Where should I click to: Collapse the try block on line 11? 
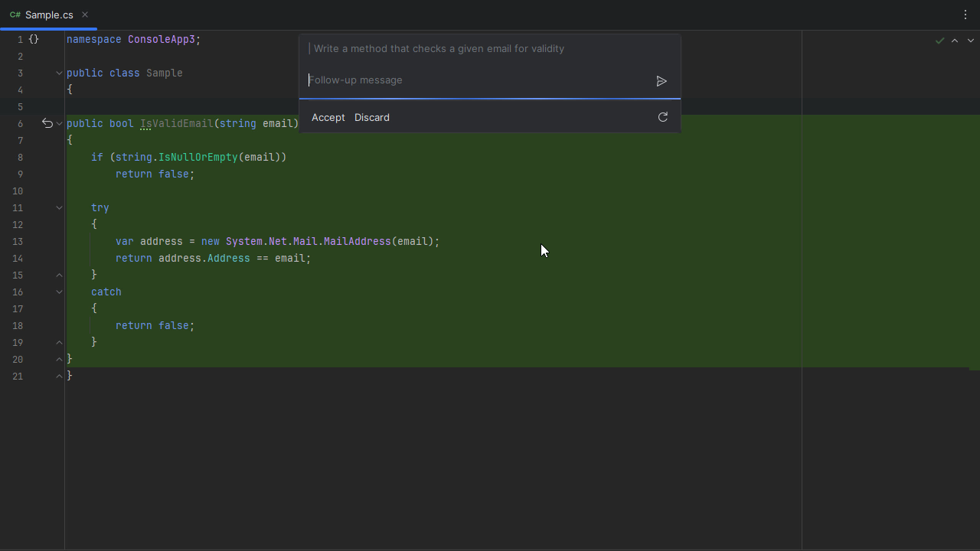(x=59, y=207)
